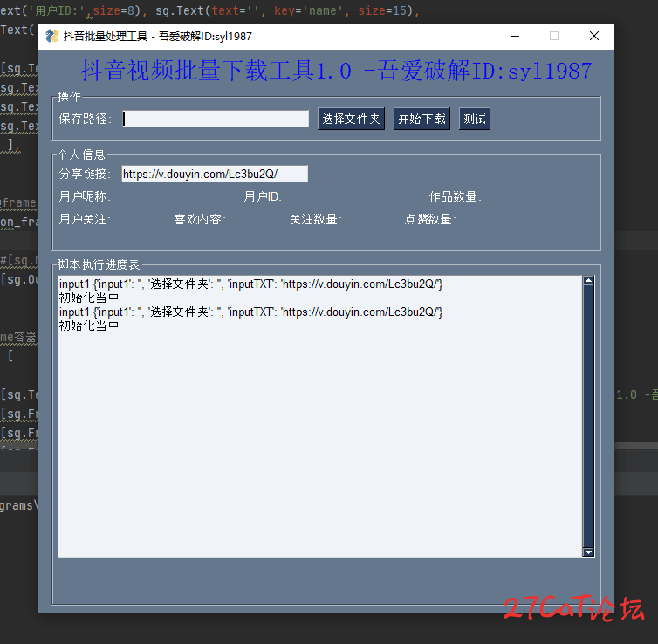Screen dimensions: 658x644
Task: Click the first 初始化当中 log line
Action: [88, 298]
